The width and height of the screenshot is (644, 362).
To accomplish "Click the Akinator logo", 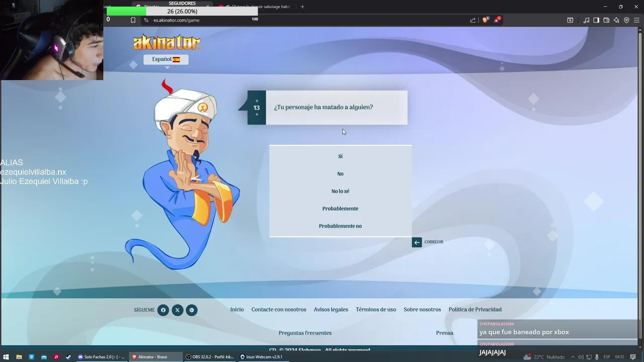I will pyautogui.click(x=167, y=42).
